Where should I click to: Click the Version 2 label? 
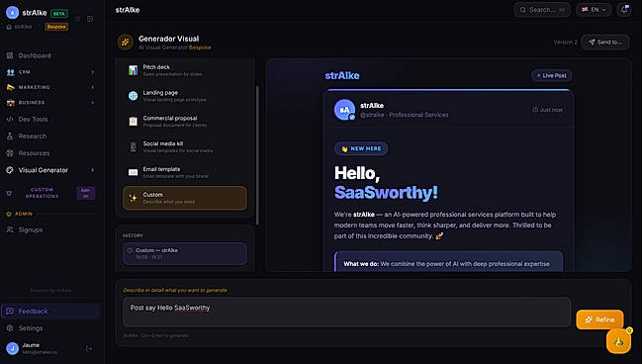pyautogui.click(x=565, y=43)
